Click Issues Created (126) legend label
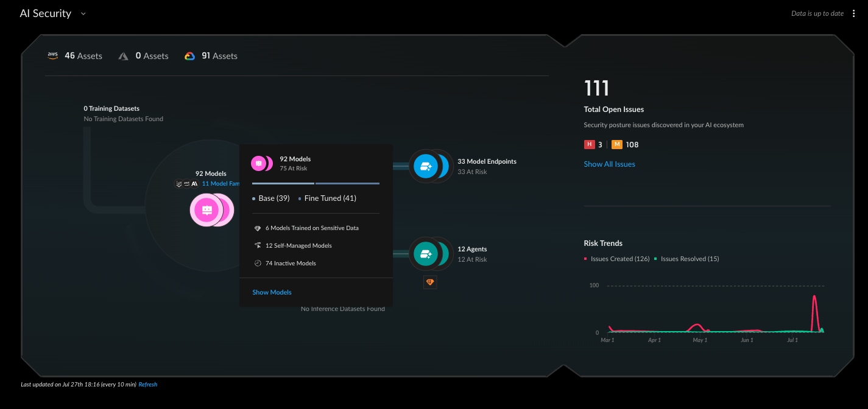 pos(620,259)
